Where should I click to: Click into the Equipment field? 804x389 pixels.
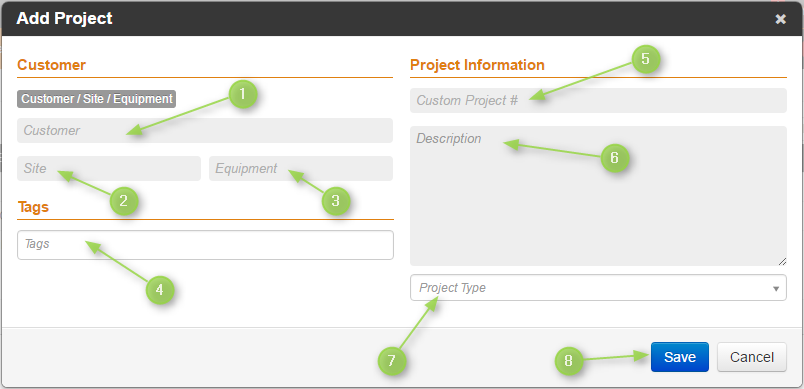point(301,168)
